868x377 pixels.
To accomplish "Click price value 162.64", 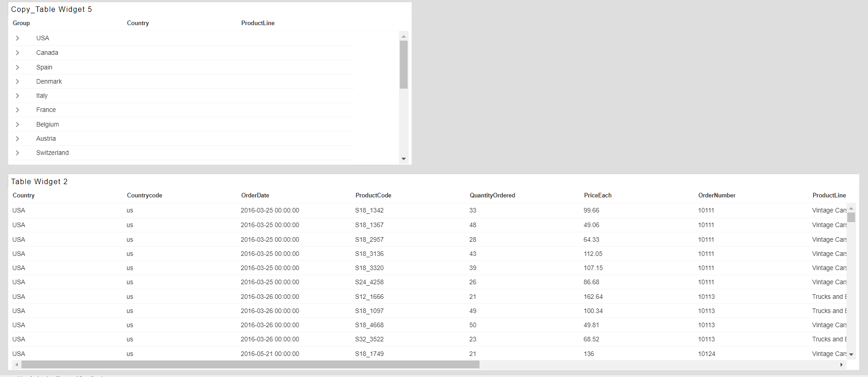I will [x=593, y=297].
